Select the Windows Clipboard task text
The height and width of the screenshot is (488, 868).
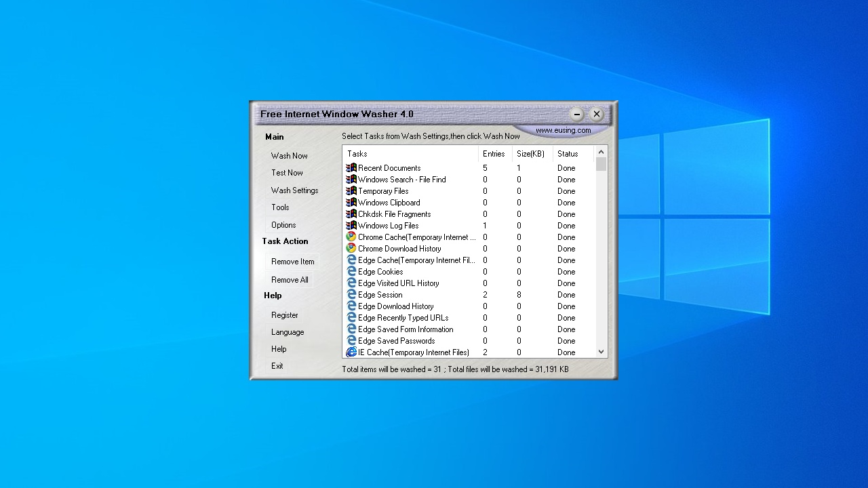click(389, 203)
